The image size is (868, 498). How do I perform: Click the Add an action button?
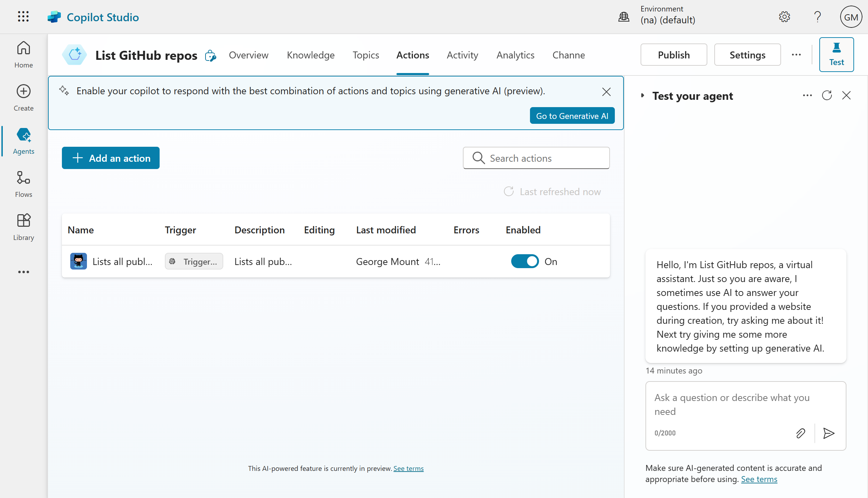111,158
